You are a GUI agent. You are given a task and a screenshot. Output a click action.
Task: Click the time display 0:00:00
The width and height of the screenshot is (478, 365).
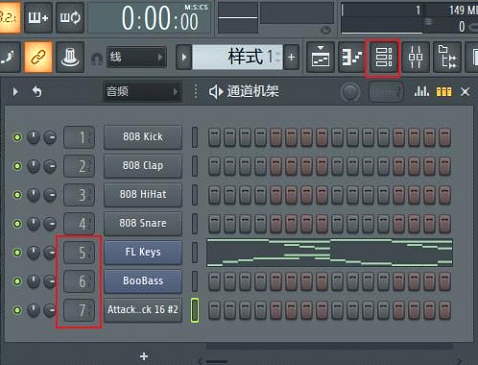pyautogui.click(x=160, y=18)
